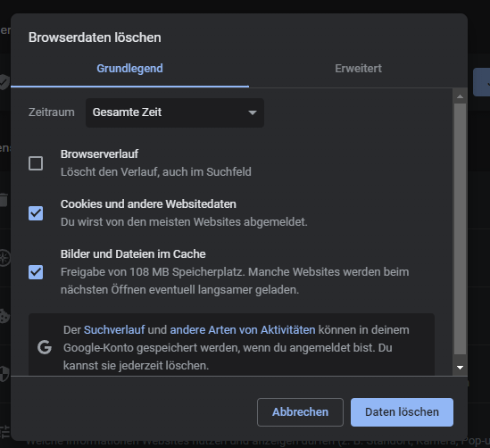Open andere Arten von Aktivitäten link
The image size is (490, 448).
point(243,330)
